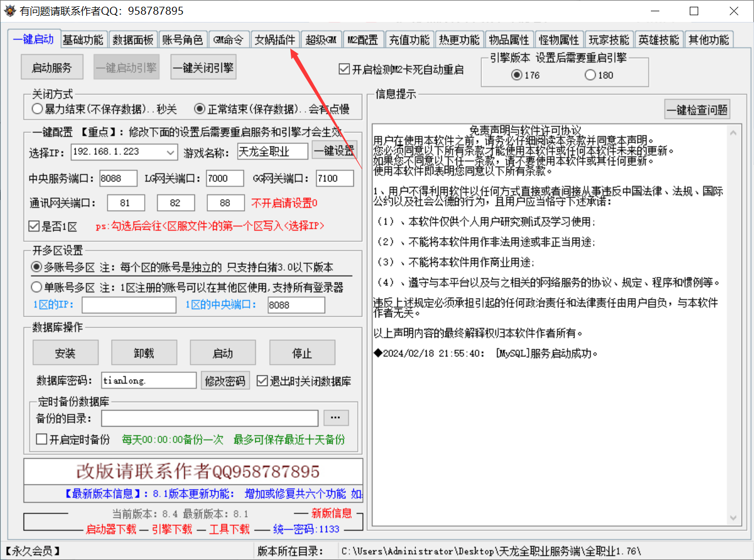
Task: Open the 数据面板 tab
Action: [133, 40]
